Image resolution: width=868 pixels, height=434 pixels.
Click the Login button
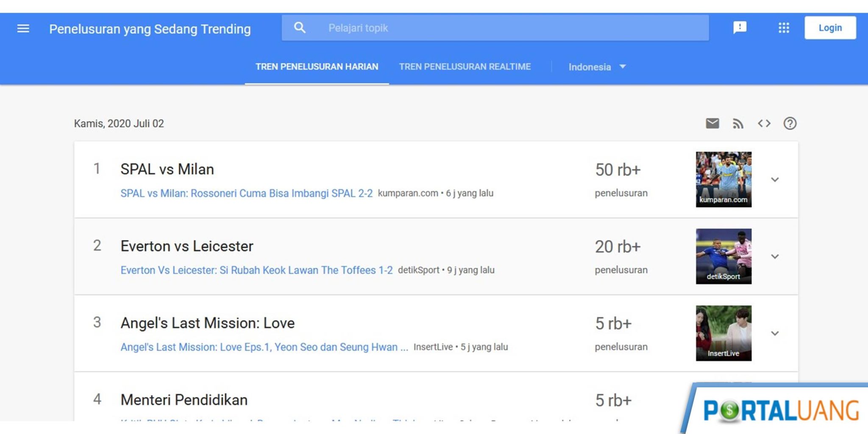click(x=830, y=28)
